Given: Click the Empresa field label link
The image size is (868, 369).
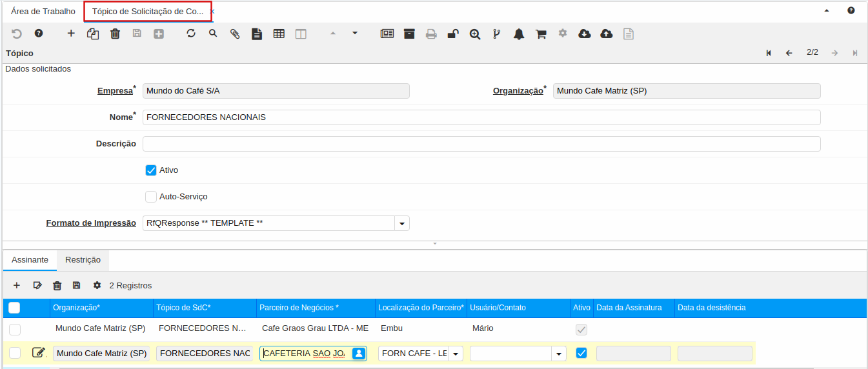Looking at the screenshot, I should (115, 91).
